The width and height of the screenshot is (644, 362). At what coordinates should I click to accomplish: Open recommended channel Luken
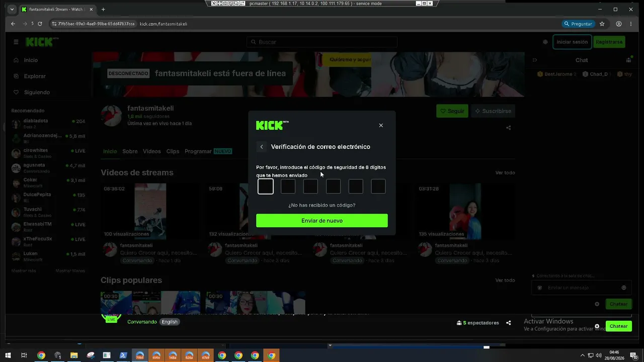pos(48,256)
